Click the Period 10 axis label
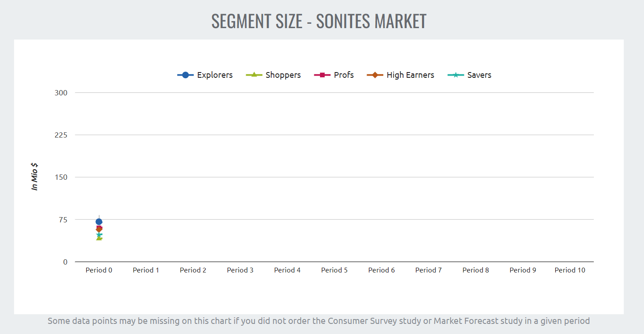This screenshot has height=334, width=644. [570, 270]
